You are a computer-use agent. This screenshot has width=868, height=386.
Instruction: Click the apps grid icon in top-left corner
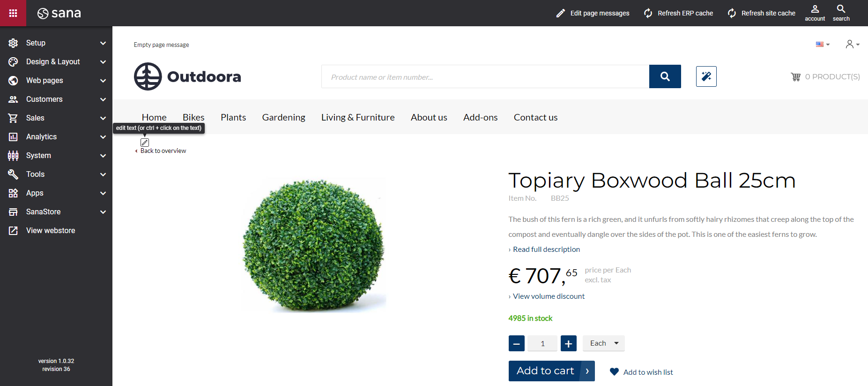coord(13,13)
